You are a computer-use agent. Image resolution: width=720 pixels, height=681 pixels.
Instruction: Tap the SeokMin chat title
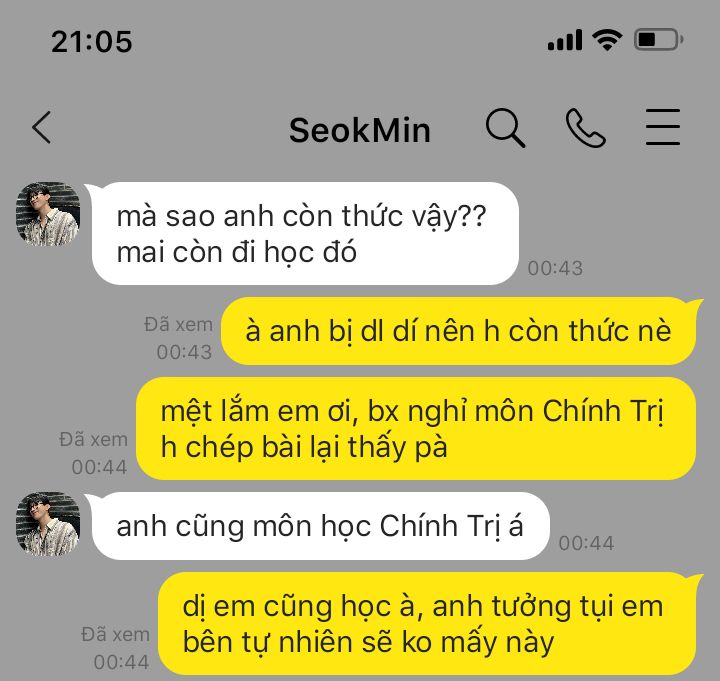click(x=360, y=130)
